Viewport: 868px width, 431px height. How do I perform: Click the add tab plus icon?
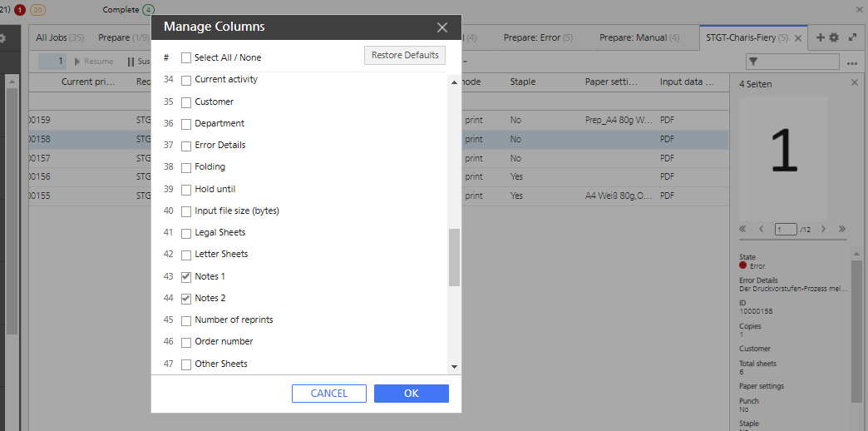tap(820, 37)
